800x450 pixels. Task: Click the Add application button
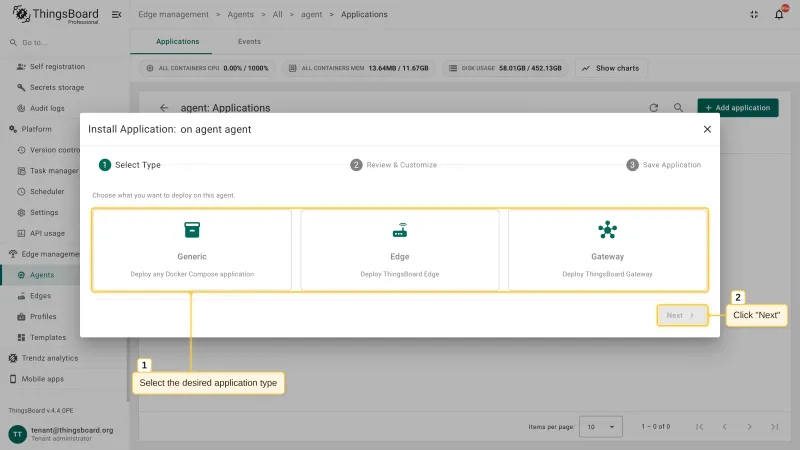pyautogui.click(x=738, y=108)
